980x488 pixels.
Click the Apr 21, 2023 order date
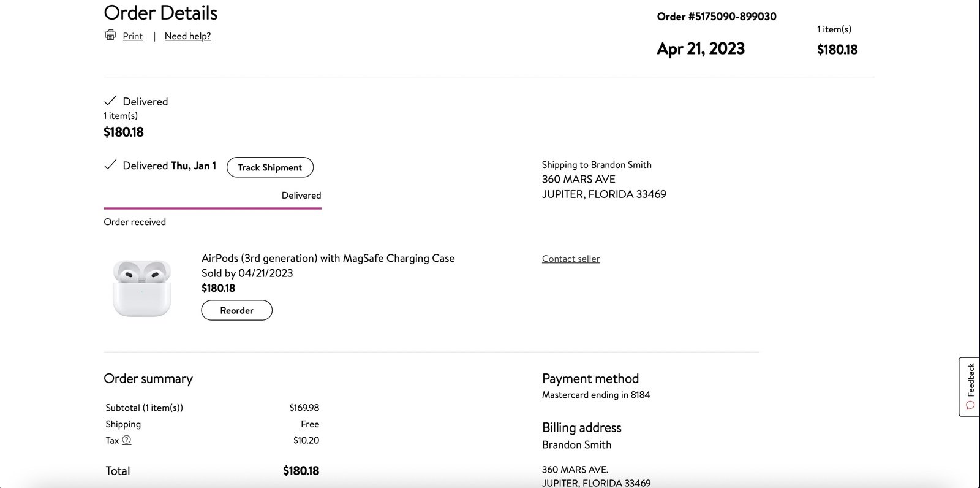click(701, 49)
